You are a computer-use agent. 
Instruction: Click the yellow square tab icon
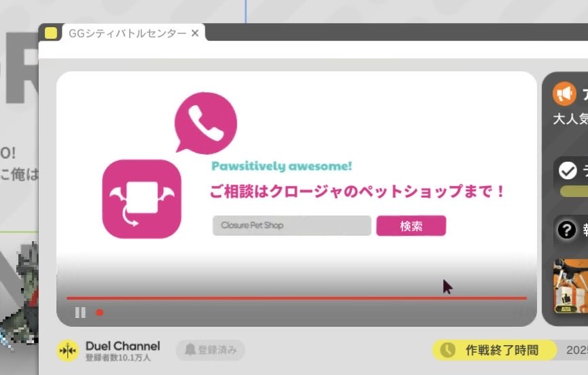pos(51,33)
